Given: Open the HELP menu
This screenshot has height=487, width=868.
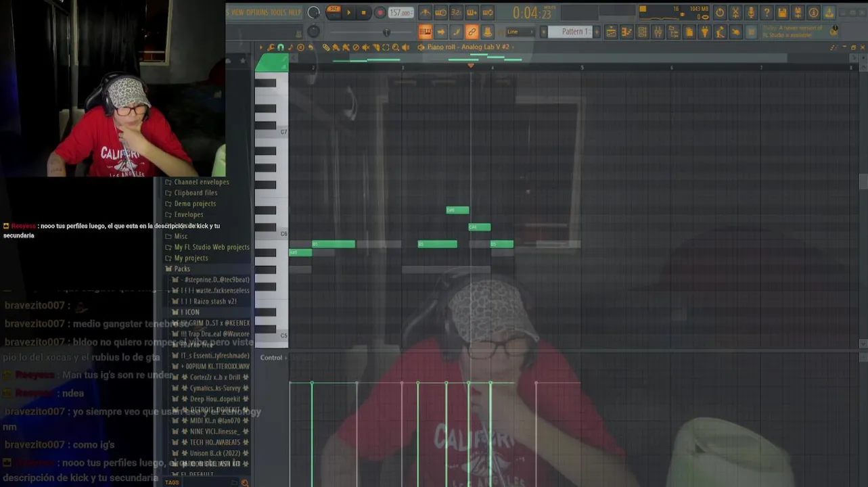Looking at the screenshot, I should tap(295, 12).
